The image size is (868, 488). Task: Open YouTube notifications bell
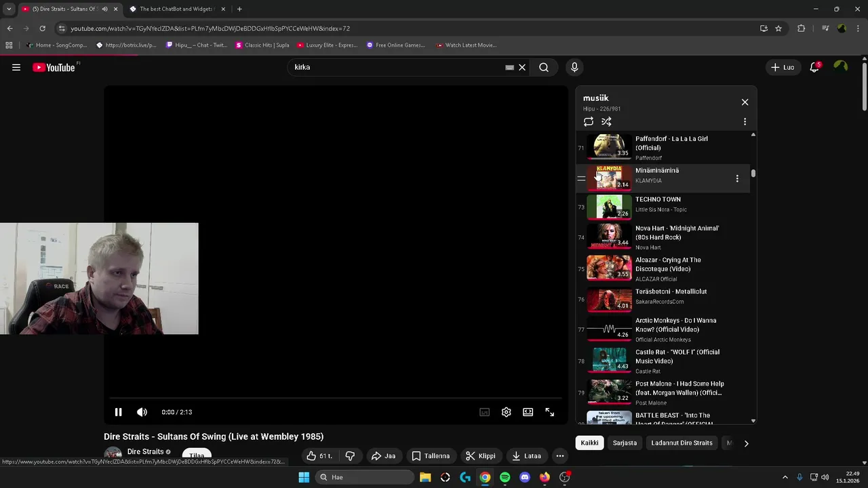pyautogui.click(x=814, y=67)
